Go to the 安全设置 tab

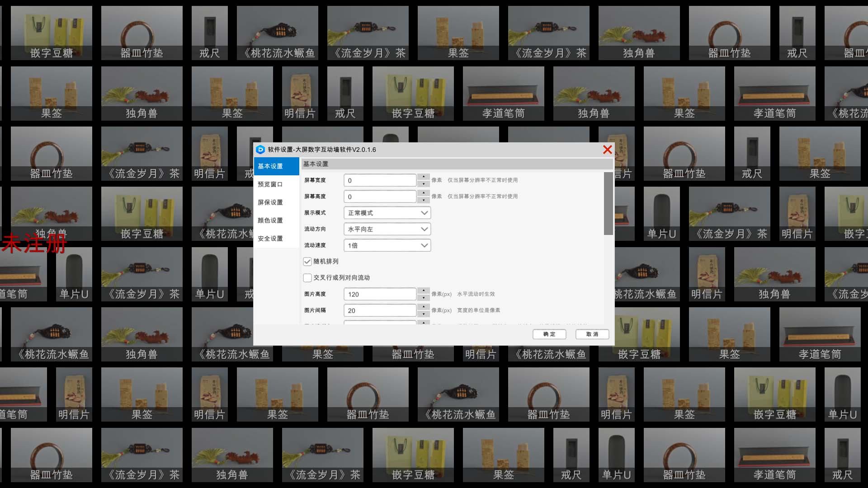(270, 239)
